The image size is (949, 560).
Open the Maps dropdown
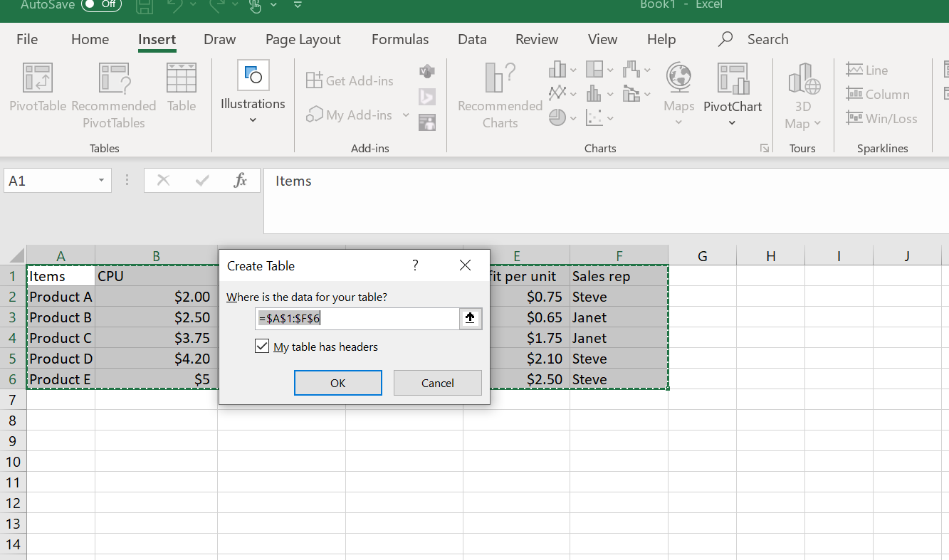(x=678, y=122)
